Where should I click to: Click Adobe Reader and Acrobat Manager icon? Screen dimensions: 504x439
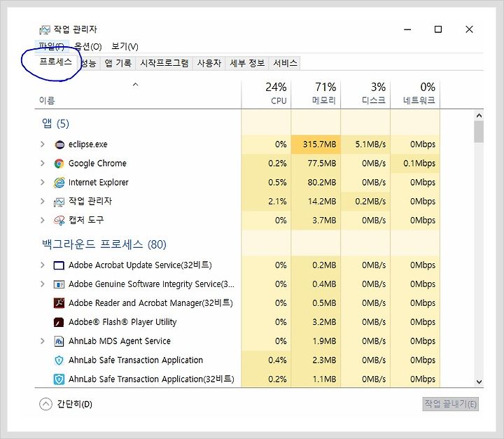[x=59, y=303]
